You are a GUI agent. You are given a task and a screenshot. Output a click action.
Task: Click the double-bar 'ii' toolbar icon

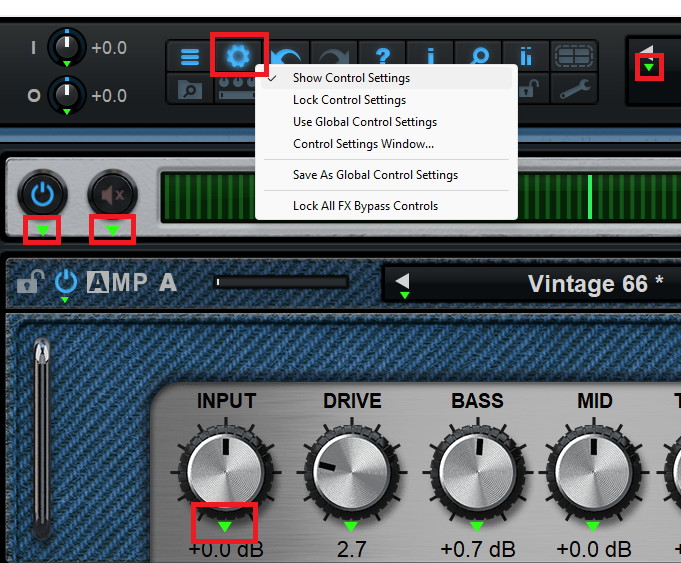526,56
